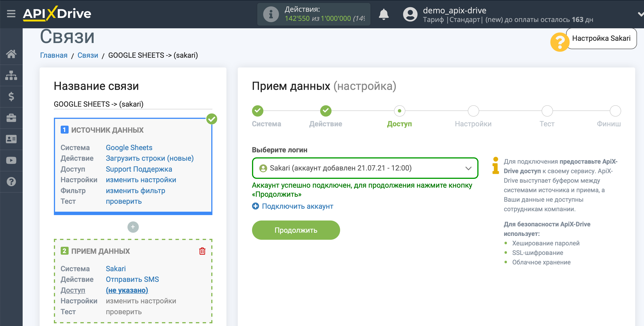Open notifications bell

pyautogui.click(x=384, y=14)
